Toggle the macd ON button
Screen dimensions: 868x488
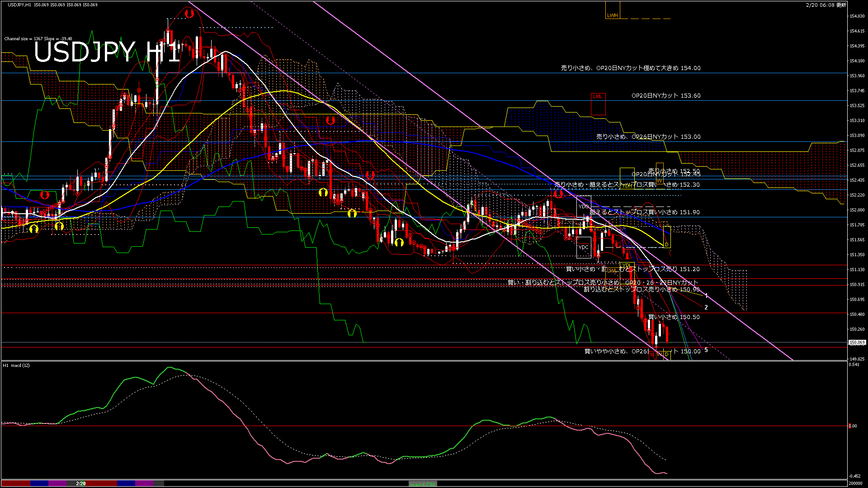(422, 483)
